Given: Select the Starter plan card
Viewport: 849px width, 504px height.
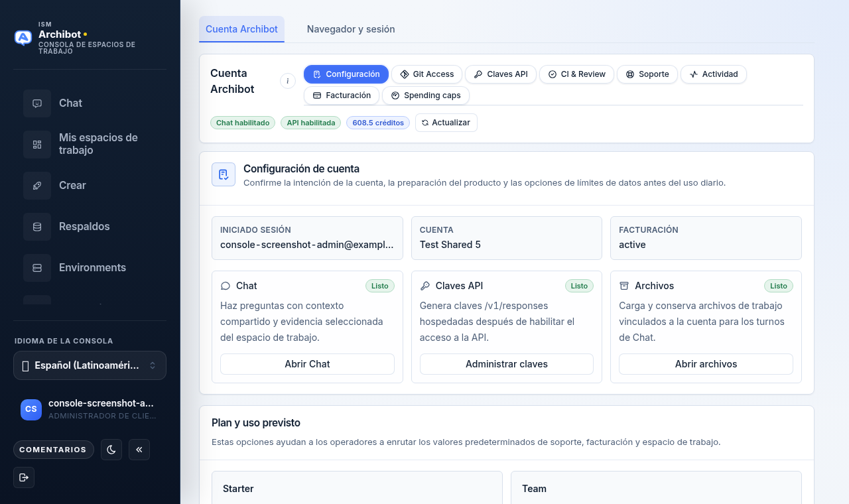Looking at the screenshot, I should pyautogui.click(x=357, y=488).
